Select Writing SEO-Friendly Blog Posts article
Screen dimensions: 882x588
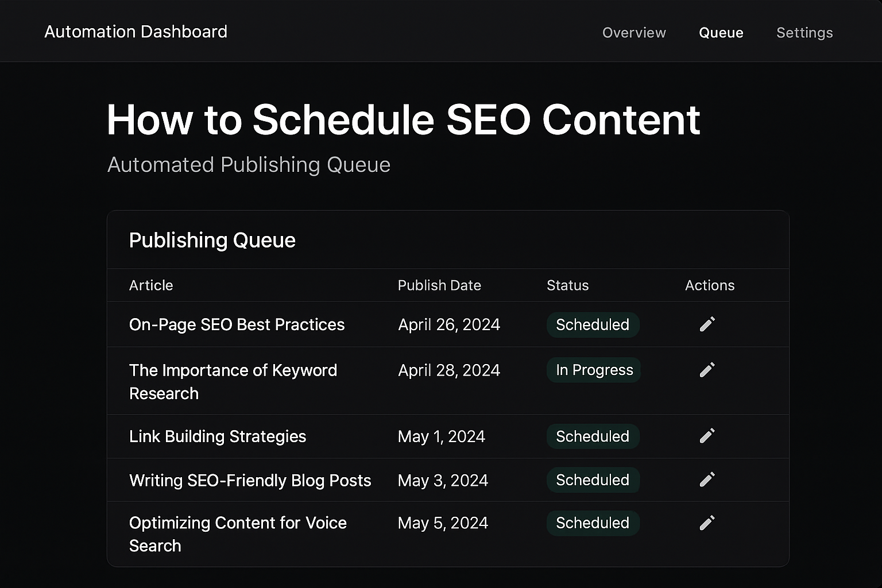[x=250, y=480]
